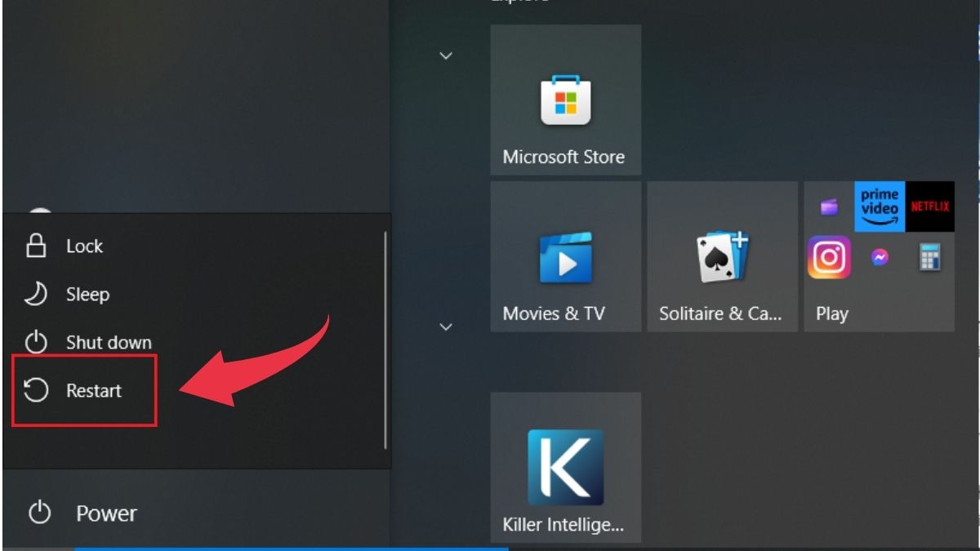Click the Instagram icon in Play folder

pyautogui.click(x=829, y=258)
